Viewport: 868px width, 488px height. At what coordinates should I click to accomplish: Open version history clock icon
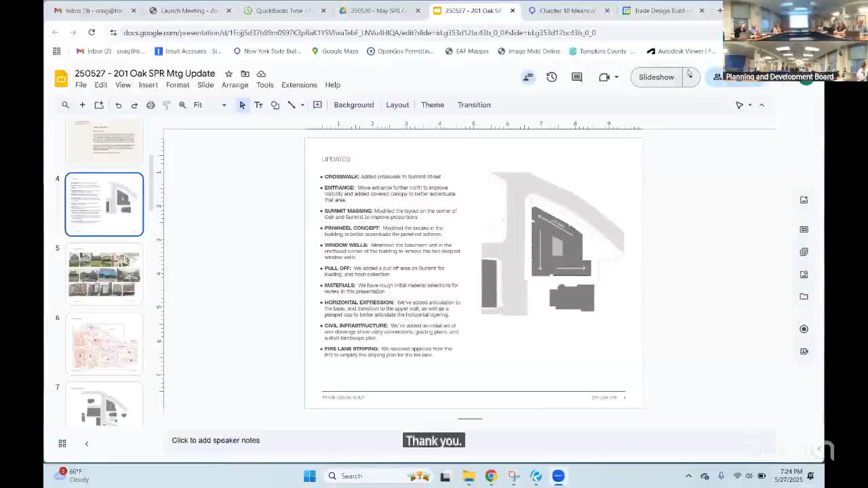click(551, 77)
